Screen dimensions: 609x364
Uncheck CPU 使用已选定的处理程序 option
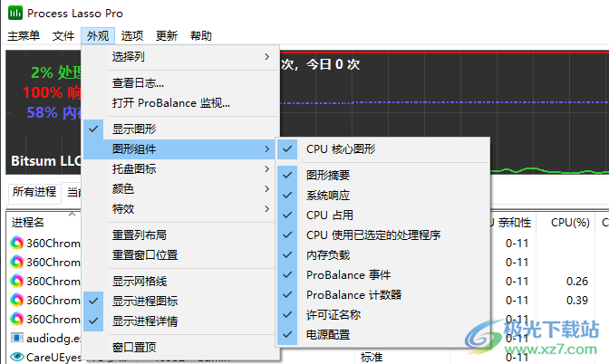click(x=383, y=235)
